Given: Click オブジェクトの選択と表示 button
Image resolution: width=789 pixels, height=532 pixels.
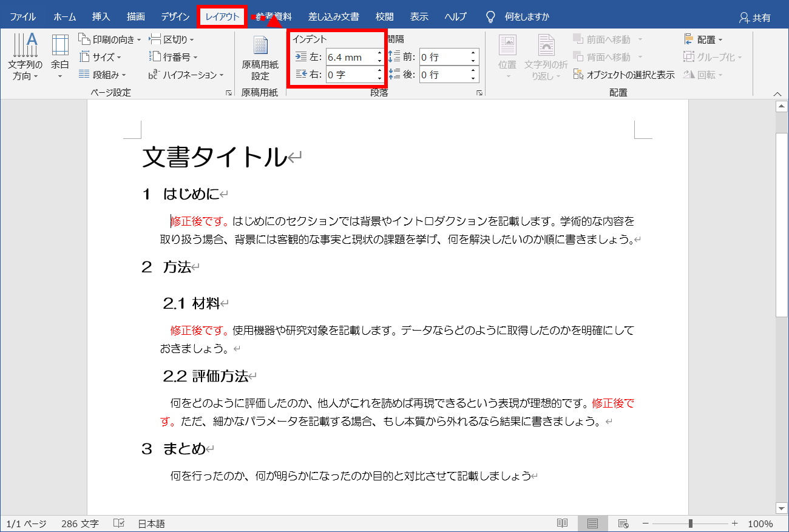Looking at the screenshot, I should [623, 75].
